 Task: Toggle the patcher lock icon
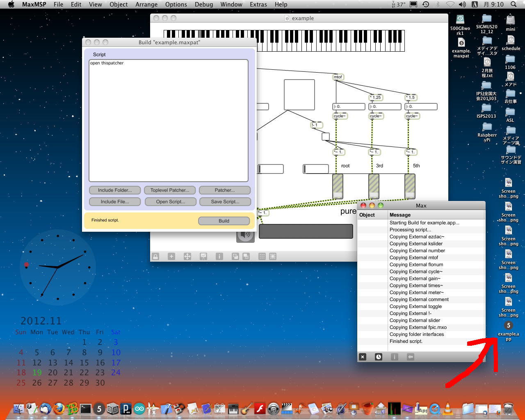(155, 256)
